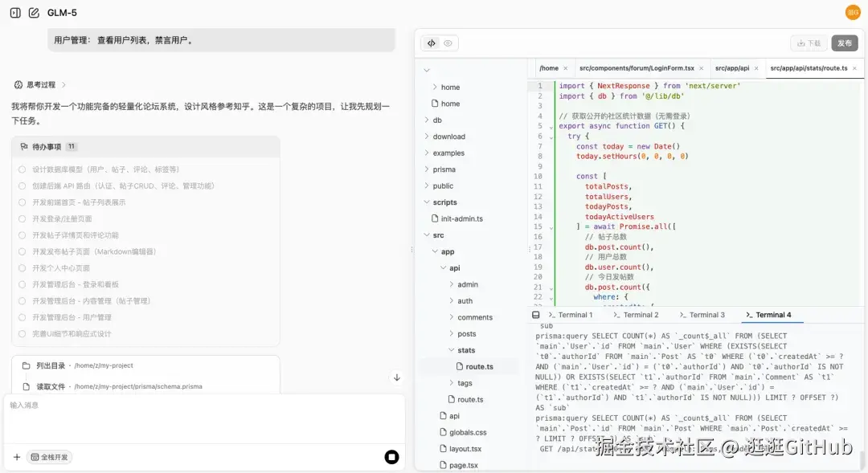Click the GLM-5 model title
Screen dimensions: 868x473
click(62, 13)
